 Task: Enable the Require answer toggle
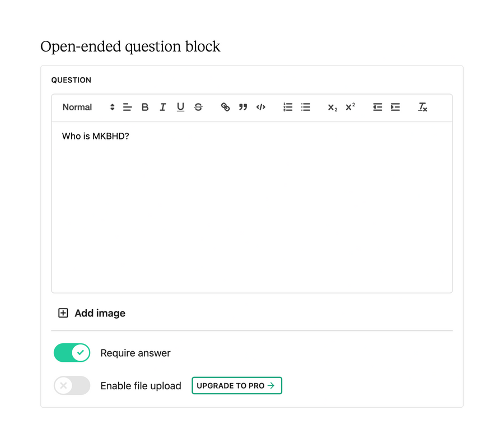point(72,352)
